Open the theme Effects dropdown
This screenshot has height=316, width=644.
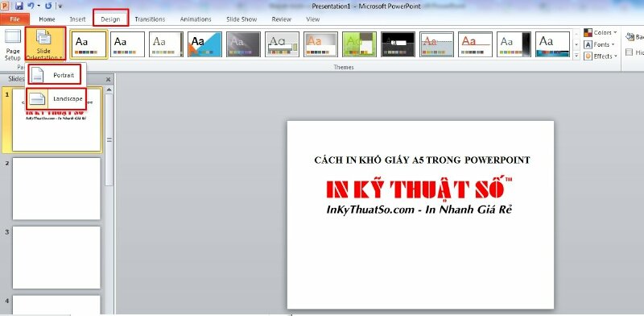(601, 56)
